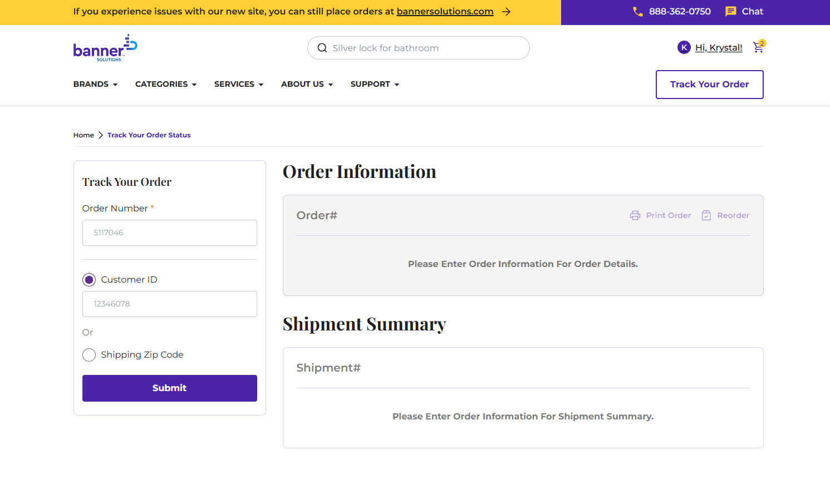Click the Chat icon in the header
Viewport: 830px width, 504px height.
(x=731, y=11)
